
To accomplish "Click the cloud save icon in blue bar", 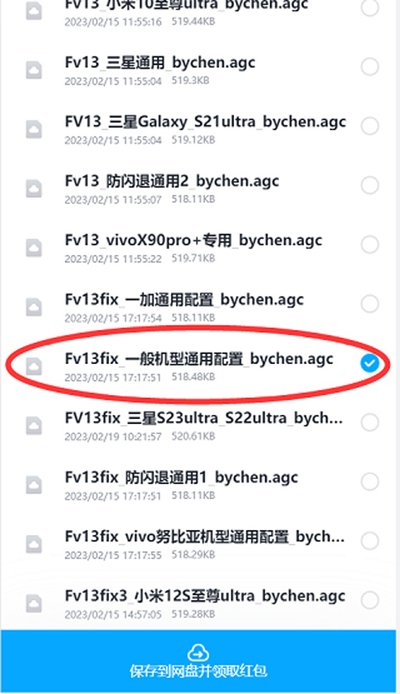I will 198,652.
